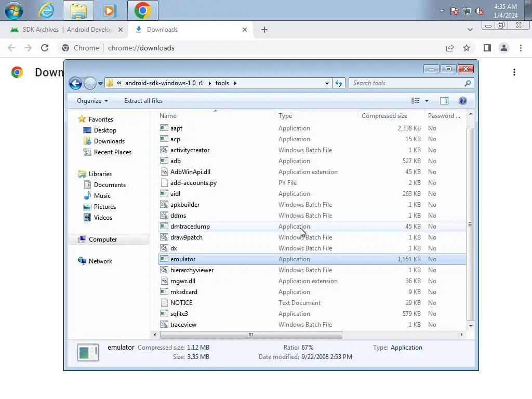Change your view icon in Explorer
Viewport: 532px width, 399px height.
[415, 101]
